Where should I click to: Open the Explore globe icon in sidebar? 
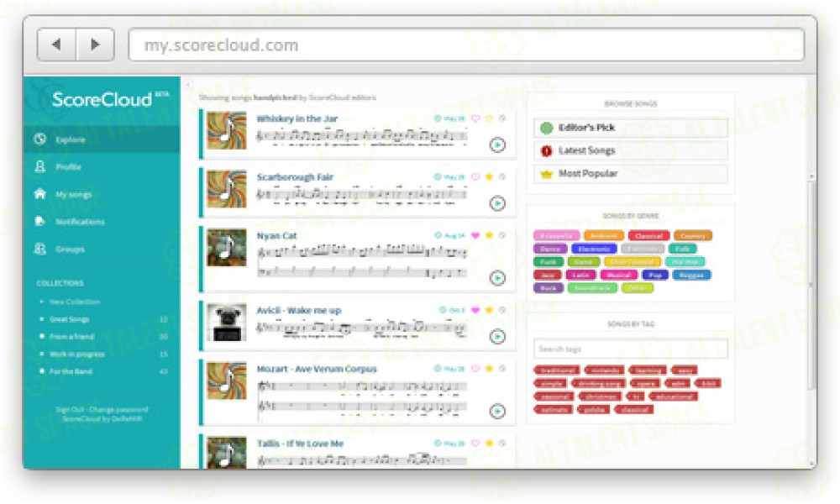click(x=39, y=139)
